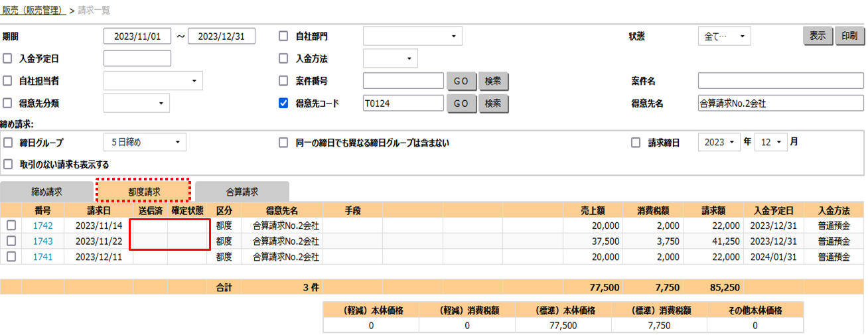Open the 請求締日 month dropdown showing 12

tap(770, 142)
